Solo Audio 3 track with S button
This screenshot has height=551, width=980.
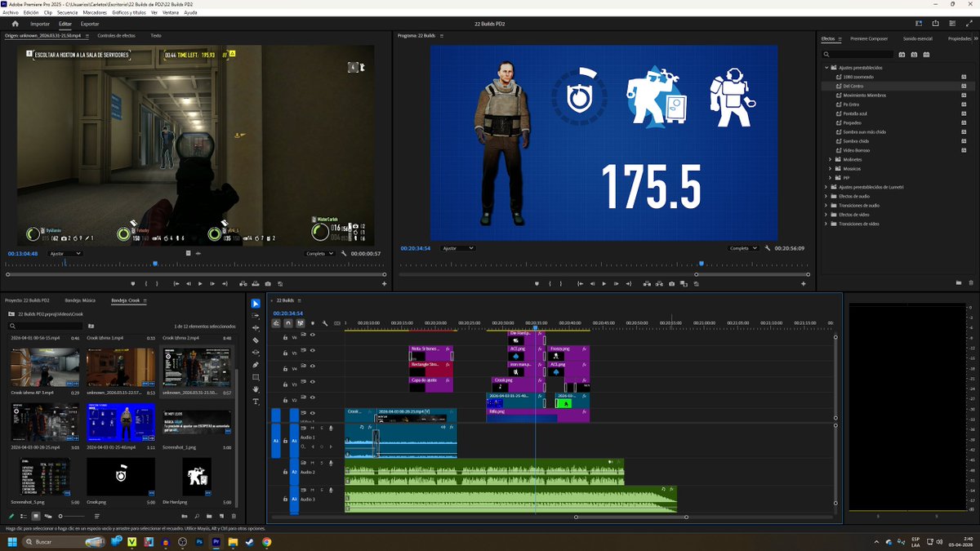322,490
